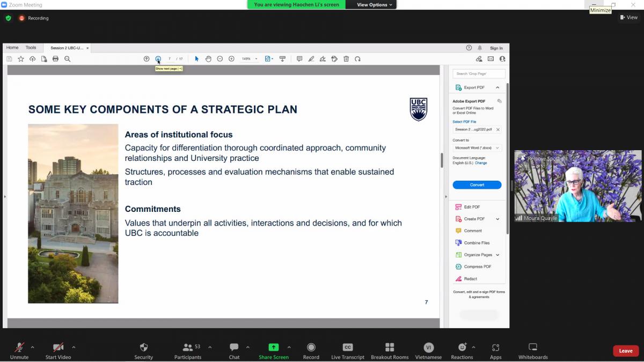Click the red Leave button
This screenshot has width=644, height=362.
tap(625, 351)
